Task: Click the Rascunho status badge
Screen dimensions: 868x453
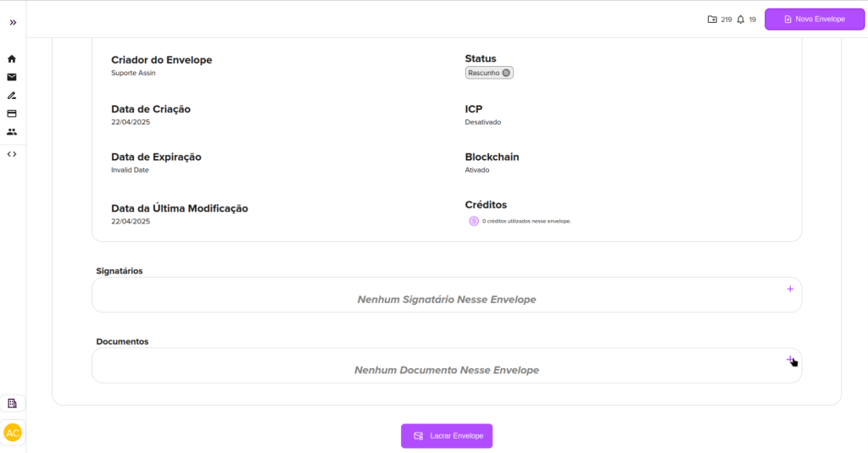Action: [489, 73]
